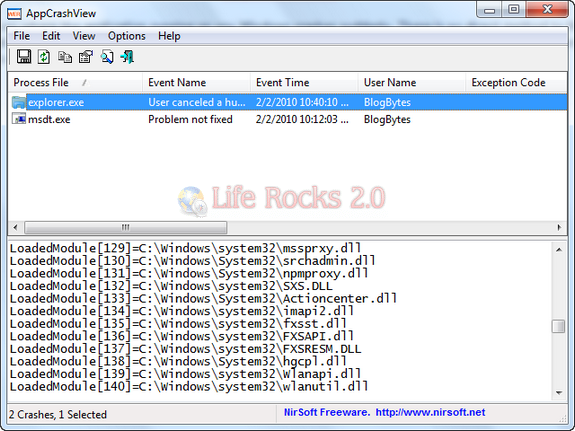Image resolution: width=575 pixels, height=431 pixels.
Task: Click the LoadedModule[134] imapi2.dll line
Action: coord(182,311)
